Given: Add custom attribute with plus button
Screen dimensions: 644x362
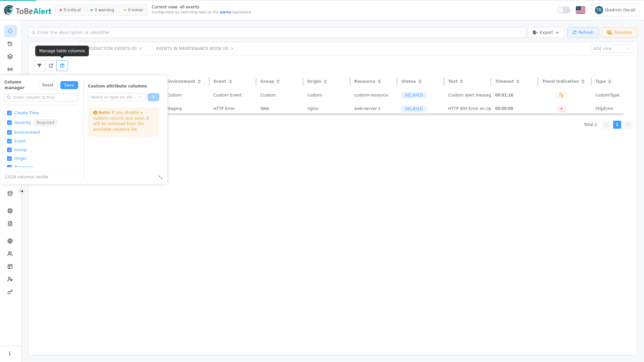Looking at the screenshot, I should (x=153, y=97).
